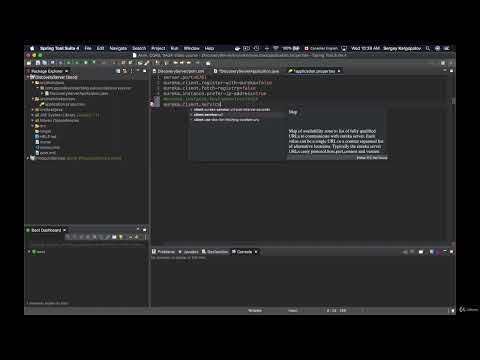The width and height of the screenshot is (480, 360).
Task: Select mvnw.cmd in Package Explorer
Action: point(48,147)
